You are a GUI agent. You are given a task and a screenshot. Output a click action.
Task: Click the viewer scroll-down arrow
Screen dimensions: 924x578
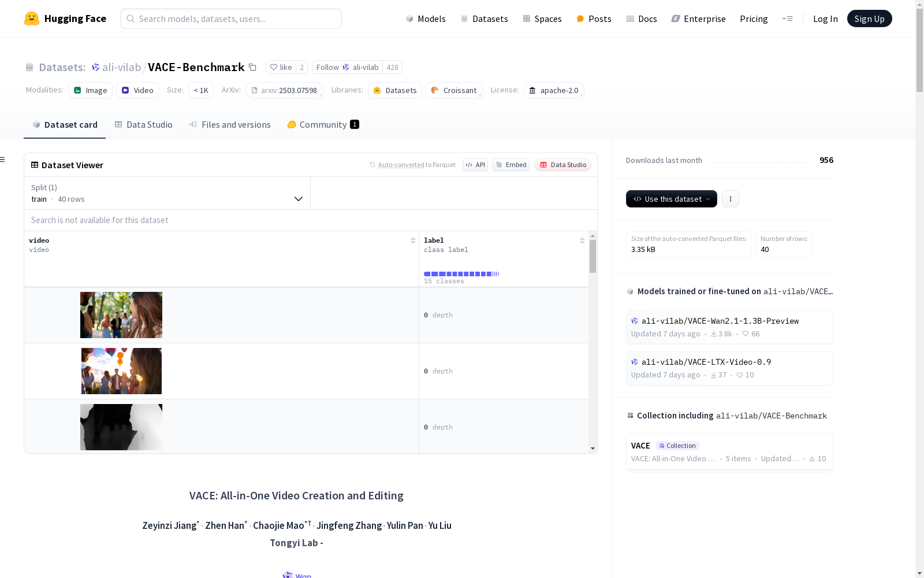pos(593,449)
